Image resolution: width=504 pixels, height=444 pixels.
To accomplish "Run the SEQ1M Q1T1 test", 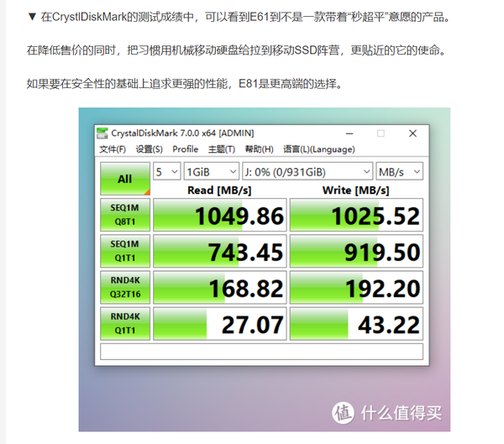I will [x=125, y=251].
